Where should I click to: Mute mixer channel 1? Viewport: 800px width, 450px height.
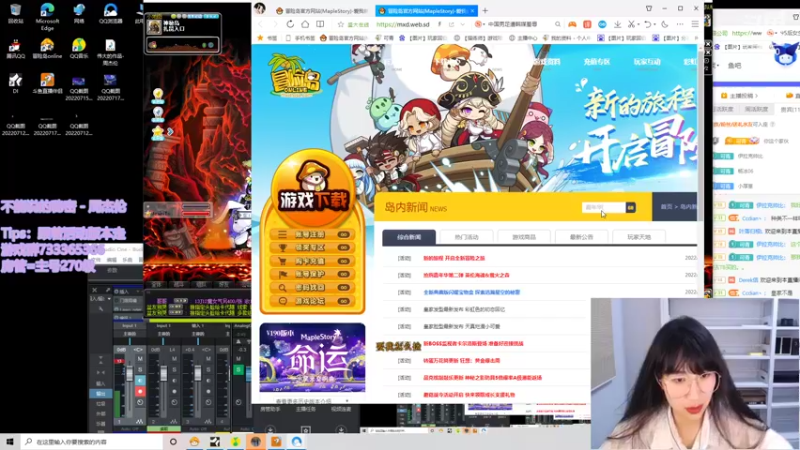click(x=140, y=359)
